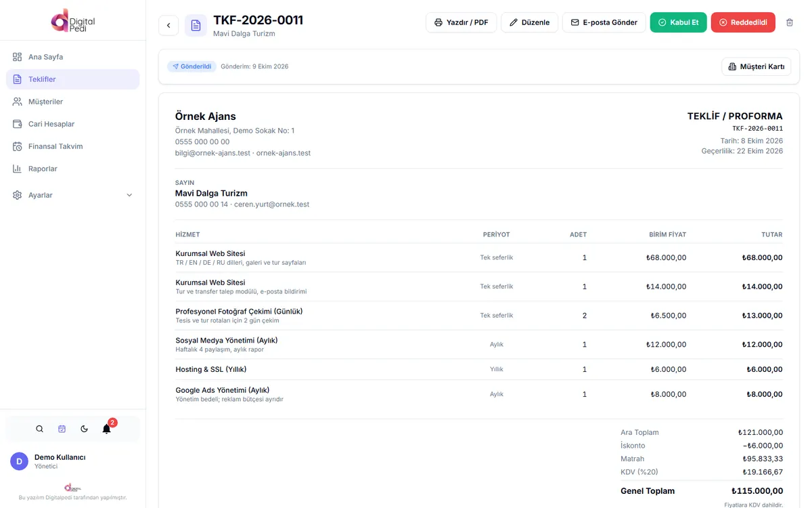View Raporlar page

(73, 169)
